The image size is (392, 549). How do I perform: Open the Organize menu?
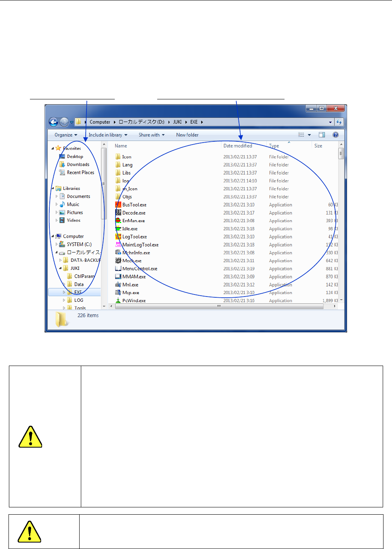(x=66, y=135)
